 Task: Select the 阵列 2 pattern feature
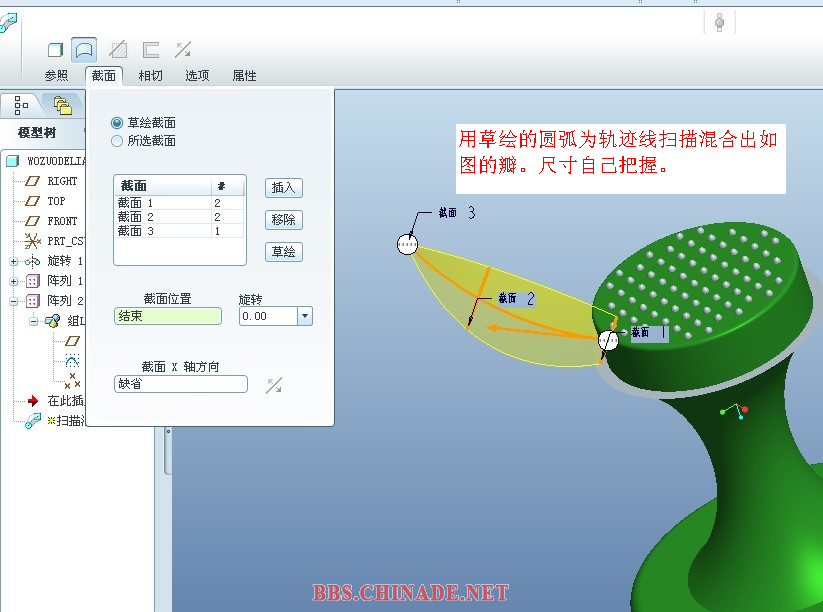point(55,301)
